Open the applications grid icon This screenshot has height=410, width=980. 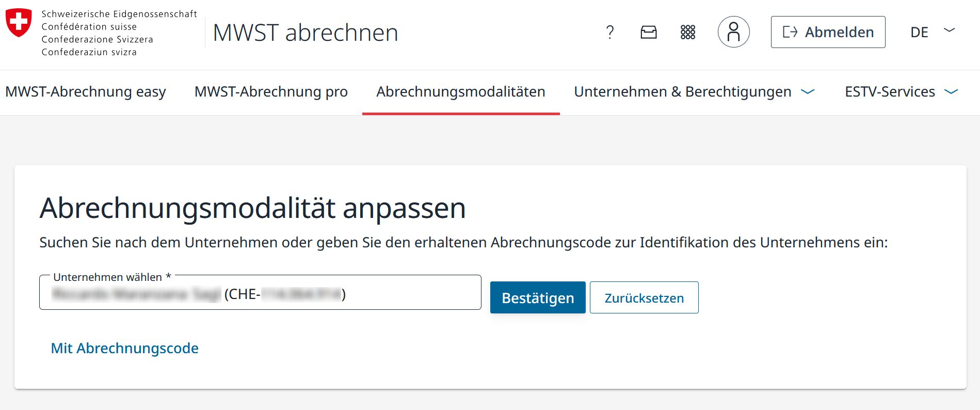688,32
